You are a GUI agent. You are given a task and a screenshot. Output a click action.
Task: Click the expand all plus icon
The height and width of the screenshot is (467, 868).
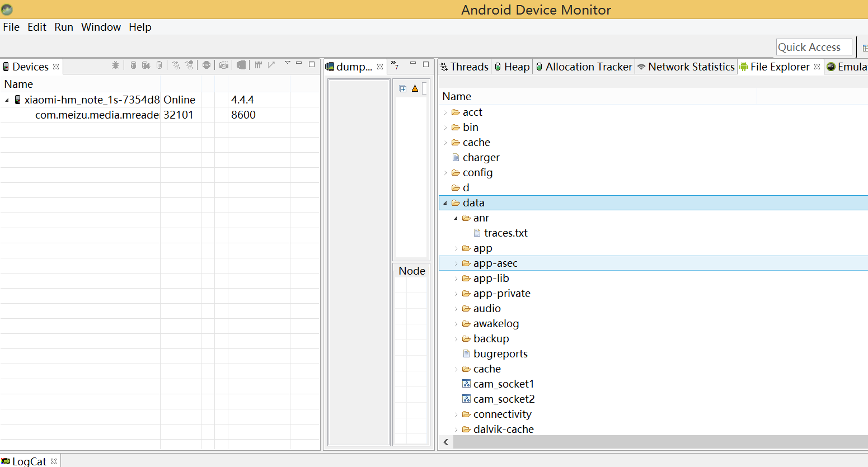pos(402,88)
